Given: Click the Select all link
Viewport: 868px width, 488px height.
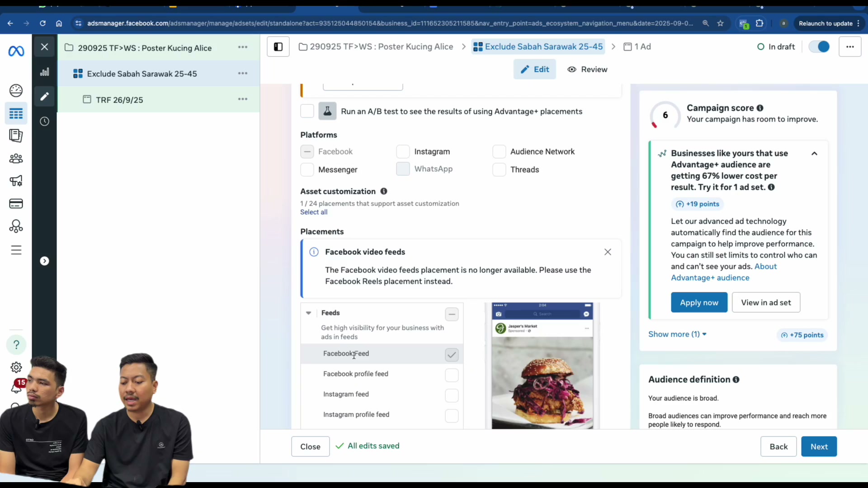Looking at the screenshot, I should [314, 212].
